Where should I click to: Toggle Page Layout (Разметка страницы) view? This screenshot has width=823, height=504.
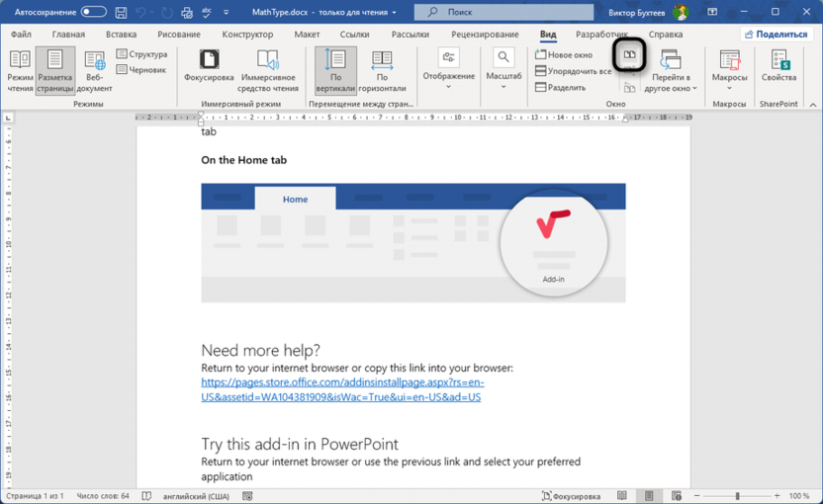pos(55,69)
